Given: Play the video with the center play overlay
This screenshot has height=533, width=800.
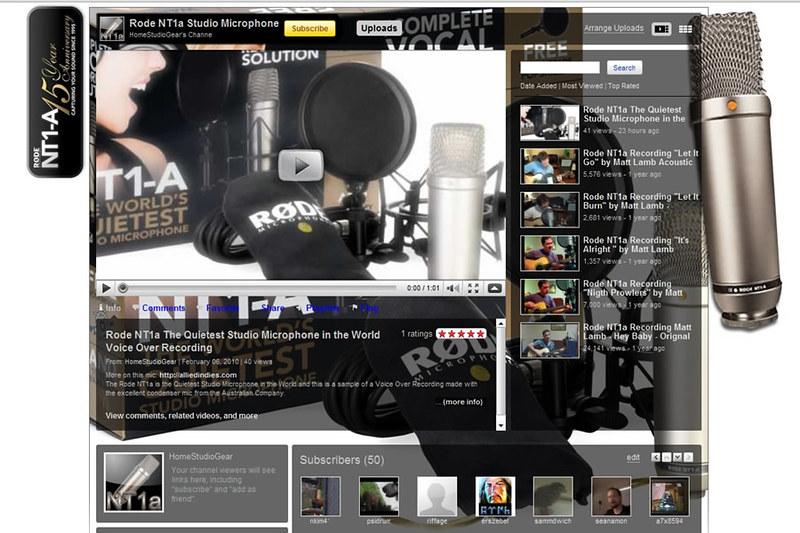Looking at the screenshot, I should coord(301,165).
